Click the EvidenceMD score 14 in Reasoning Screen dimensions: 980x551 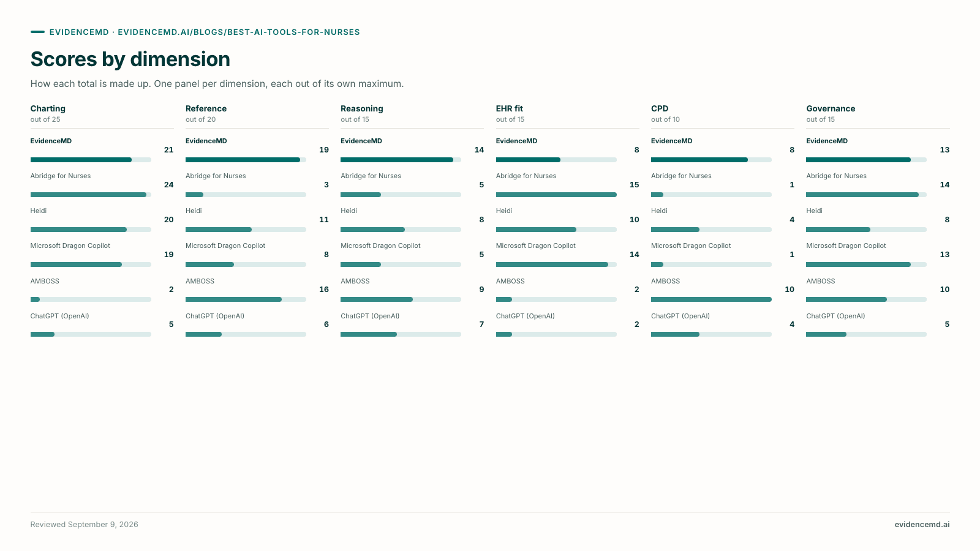tap(479, 149)
